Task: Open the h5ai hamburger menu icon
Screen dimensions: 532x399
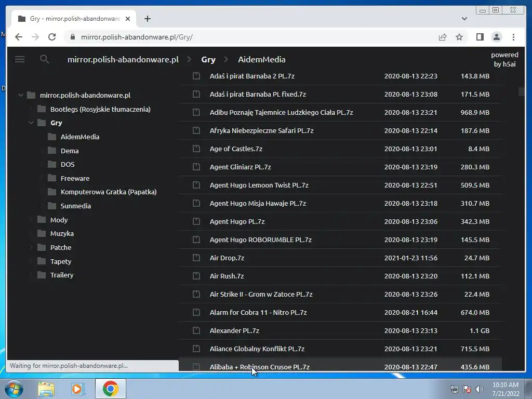Action: 20,59
